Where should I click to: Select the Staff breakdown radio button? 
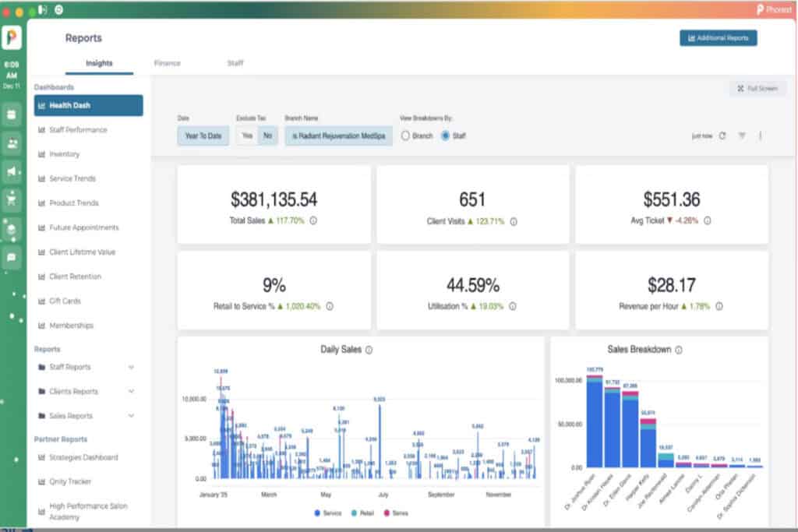tap(446, 136)
